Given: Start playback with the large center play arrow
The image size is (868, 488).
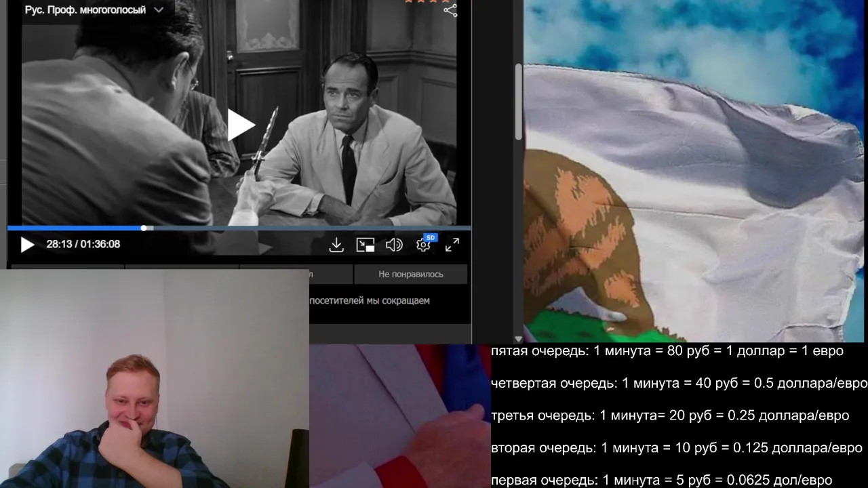Looking at the screenshot, I should point(240,125).
